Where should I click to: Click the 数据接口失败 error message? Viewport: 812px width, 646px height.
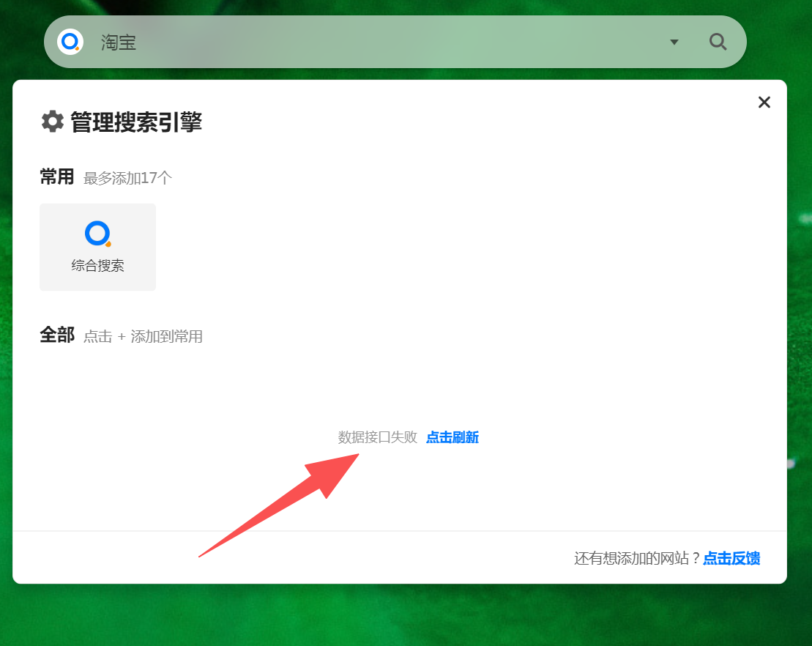377,437
